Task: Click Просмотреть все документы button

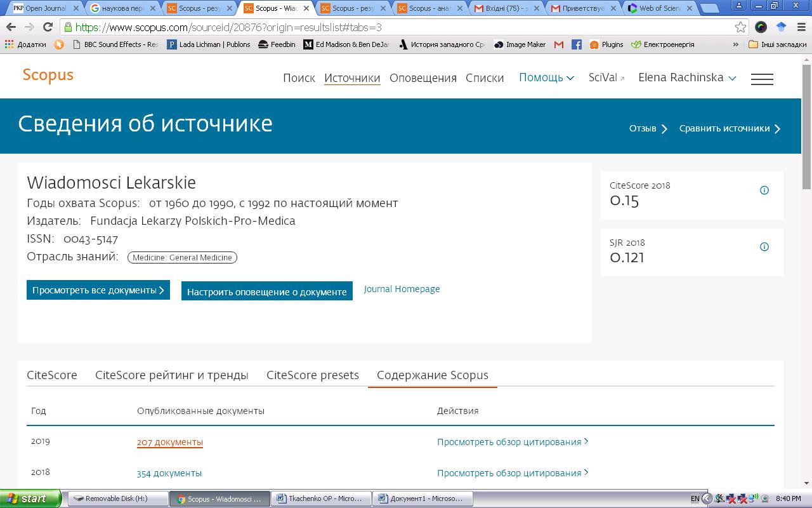Action: point(98,290)
